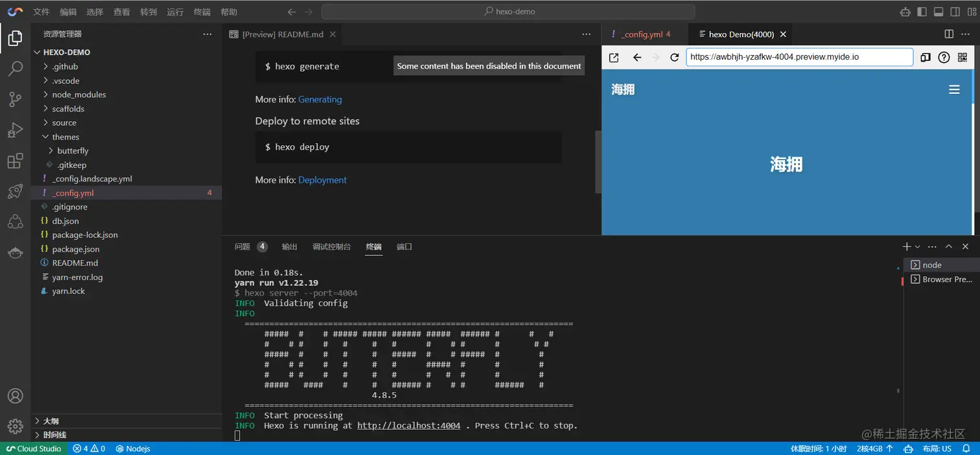This screenshot has height=455, width=980.
Task: Switch to the 输出 panel tab
Action: [x=289, y=246]
